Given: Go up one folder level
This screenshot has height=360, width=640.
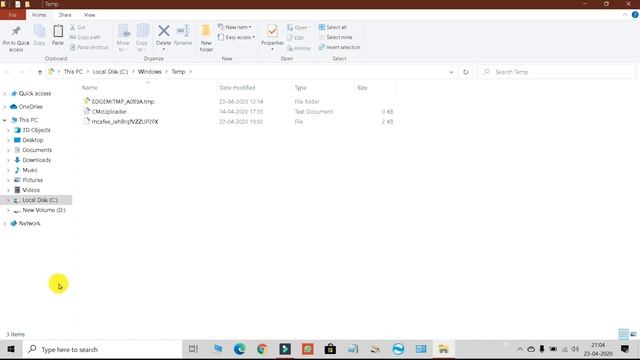Looking at the screenshot, I should click(x=40, y=72).
